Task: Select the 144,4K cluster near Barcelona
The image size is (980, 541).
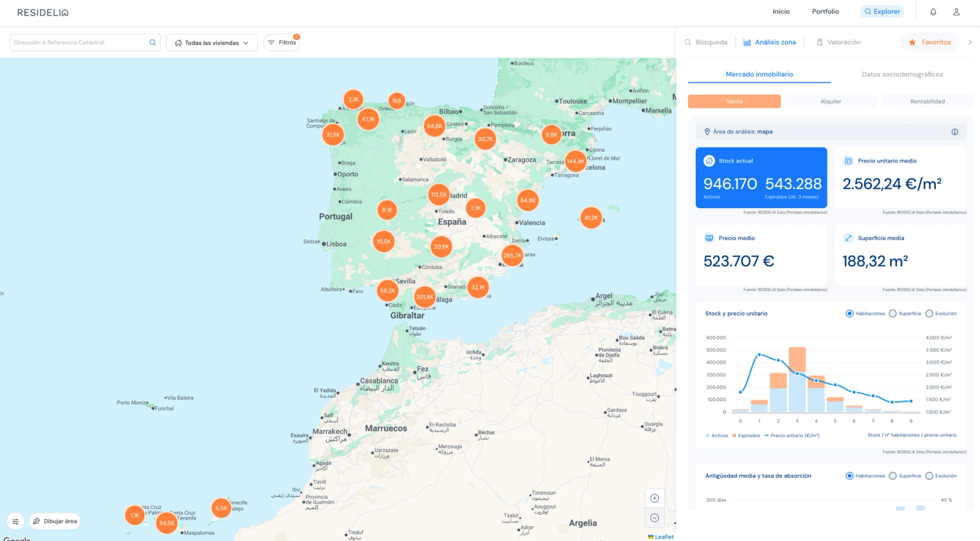Action: (x=576, y=162)
